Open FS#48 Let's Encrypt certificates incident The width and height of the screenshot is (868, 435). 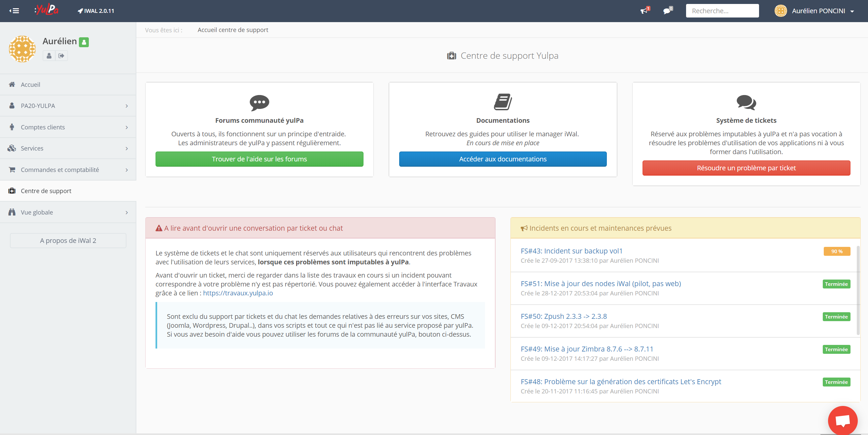pos(621,382)
